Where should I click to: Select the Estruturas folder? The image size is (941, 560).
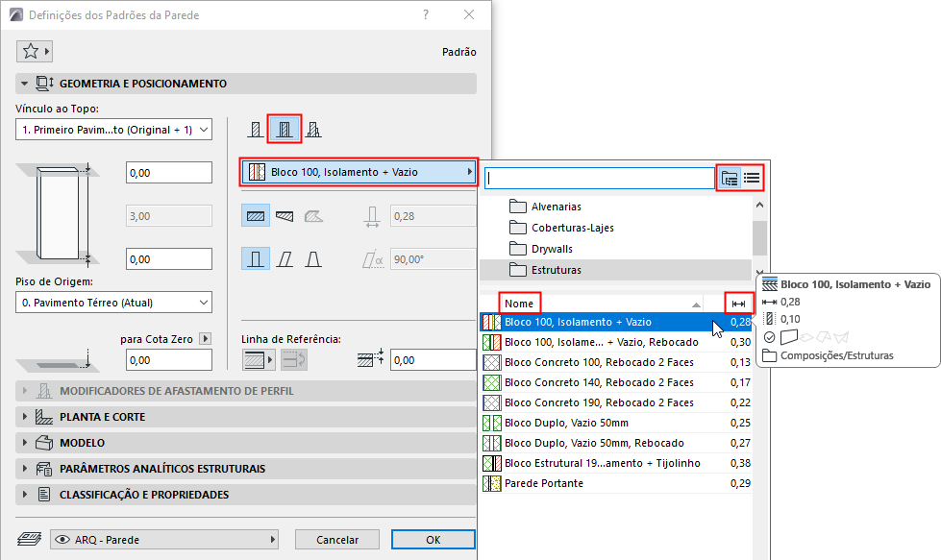pyautogui.click(x=616, y=270)
